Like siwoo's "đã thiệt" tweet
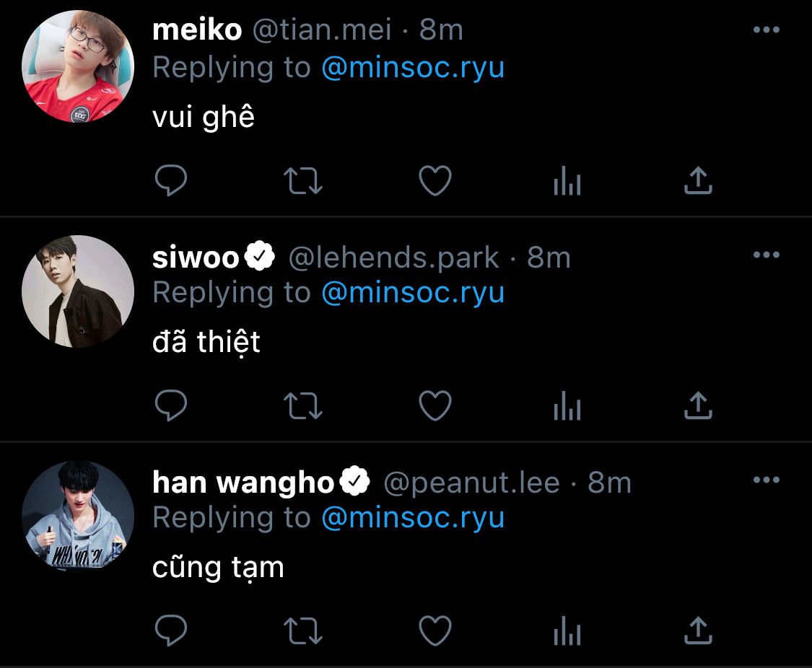Viewport: 812px width, 668px height. 435,405
